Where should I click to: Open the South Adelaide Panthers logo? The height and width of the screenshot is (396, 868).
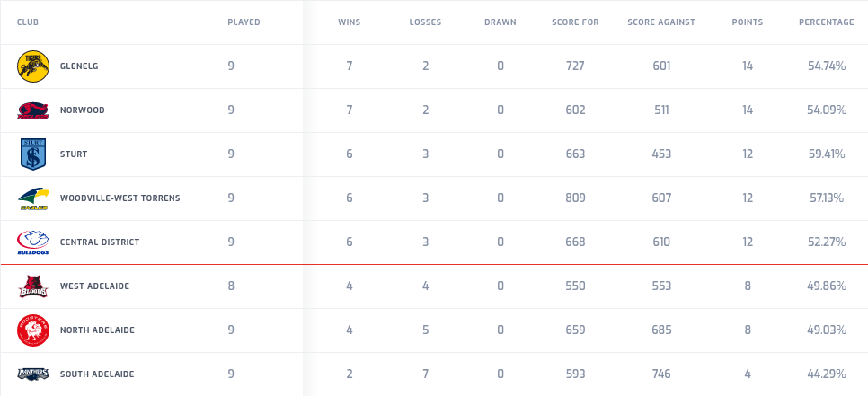(32, 374)
